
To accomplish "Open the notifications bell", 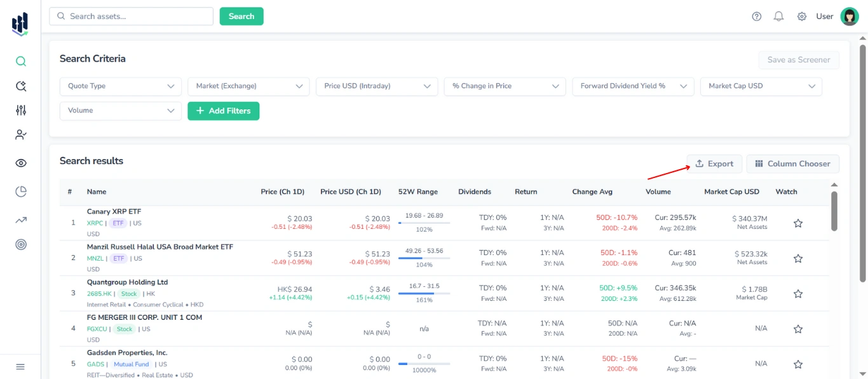I will pos(778,17).
